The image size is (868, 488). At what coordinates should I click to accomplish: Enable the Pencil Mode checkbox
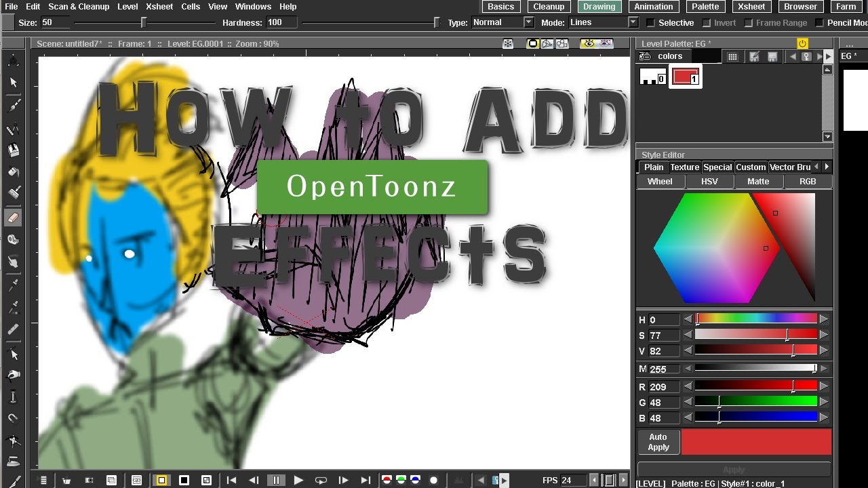click(x=819, y=22)
